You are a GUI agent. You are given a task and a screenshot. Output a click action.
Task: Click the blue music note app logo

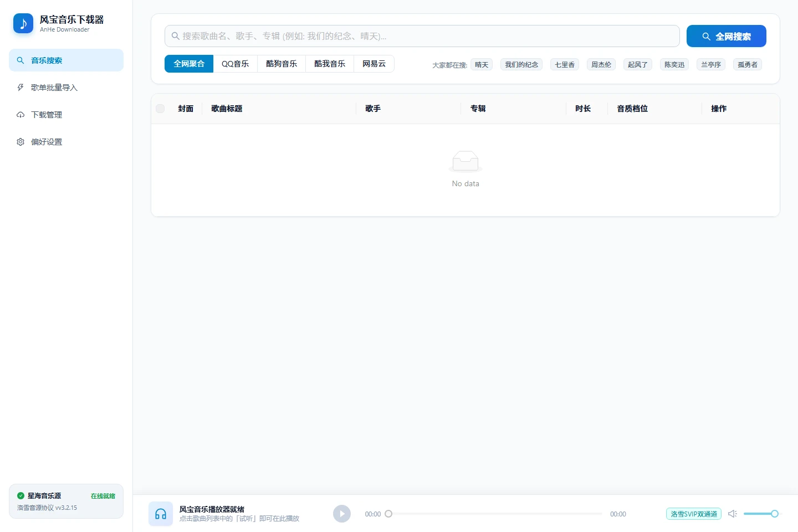click(23, 23)
